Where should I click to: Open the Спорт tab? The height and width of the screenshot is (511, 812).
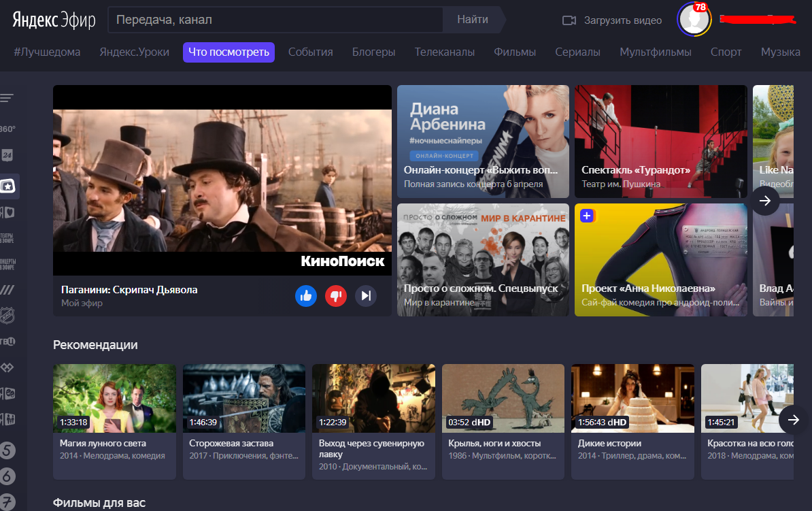[726, 52]
